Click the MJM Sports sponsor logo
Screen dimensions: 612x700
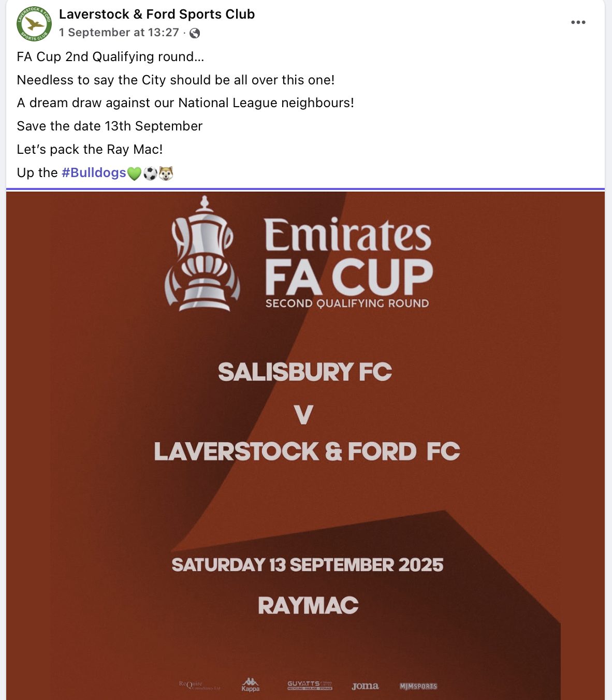pyautogui.click(x=418, y=686)
